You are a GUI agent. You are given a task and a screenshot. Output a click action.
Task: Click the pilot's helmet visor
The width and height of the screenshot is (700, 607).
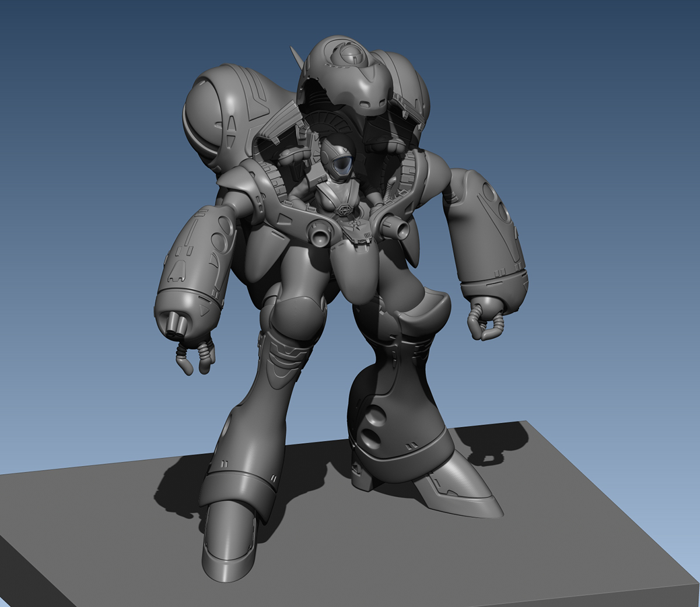click(x=341, y=166)
